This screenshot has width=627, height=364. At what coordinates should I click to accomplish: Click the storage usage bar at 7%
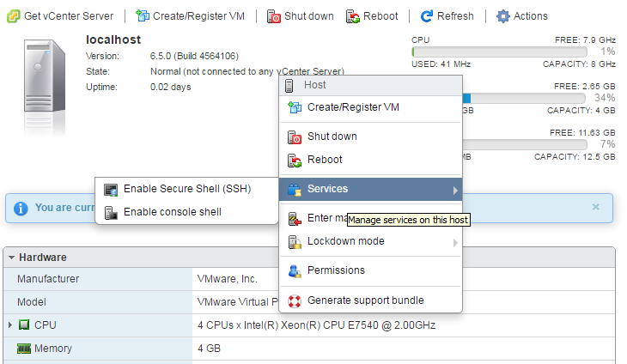pos(525,144)
